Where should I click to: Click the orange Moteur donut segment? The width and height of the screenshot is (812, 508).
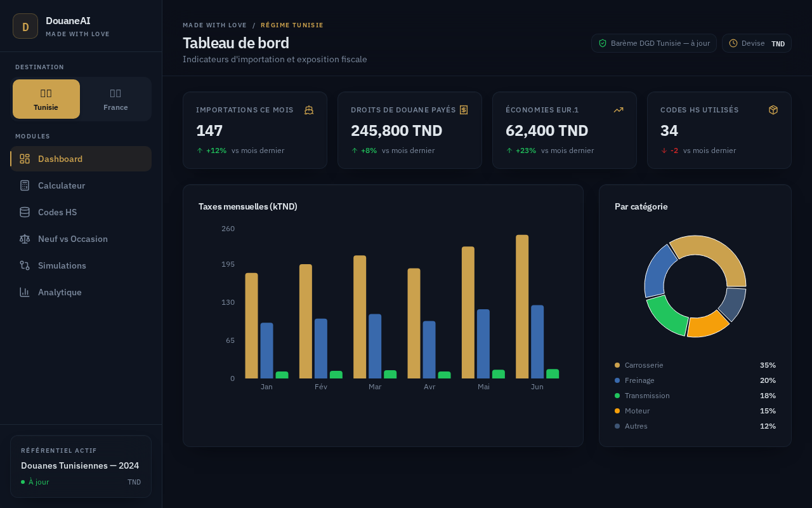(708, 324)
